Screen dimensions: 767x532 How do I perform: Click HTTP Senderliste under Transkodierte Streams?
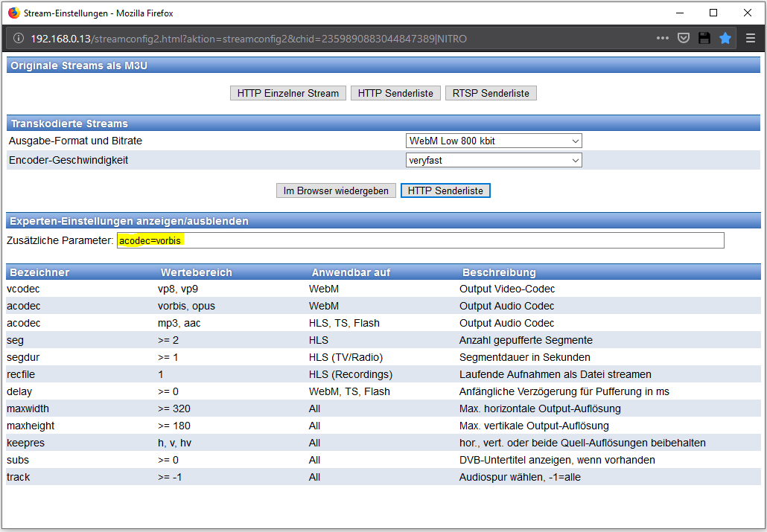(x=445, y=190)
